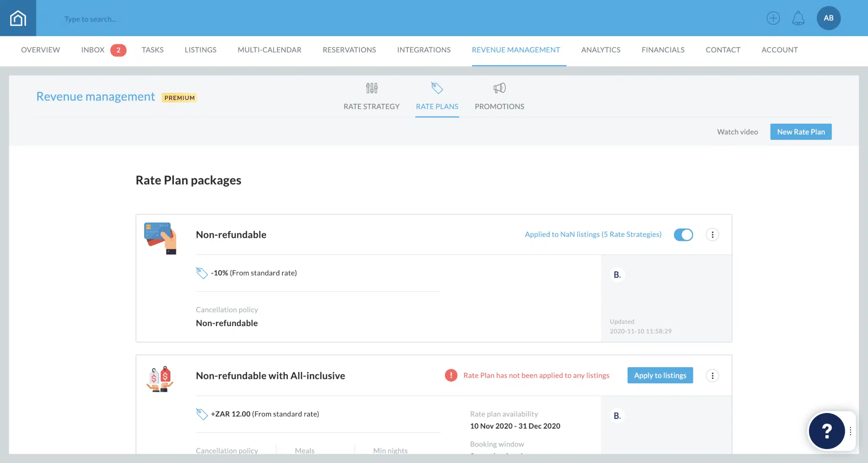Click the Booking.com B. icon in All-inclusive card

pyautogui.click(x=617, y=416)
